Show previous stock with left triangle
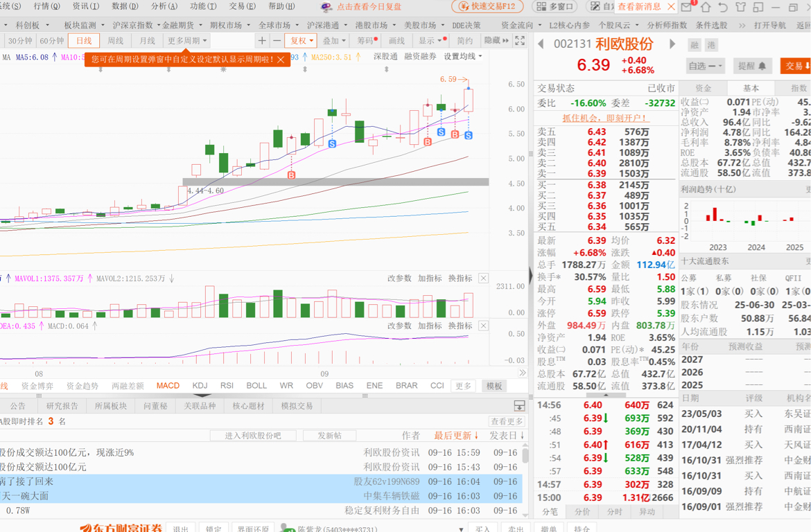This screenshot has width=811, height=532. pyautogui.click(x=541, y=44)
